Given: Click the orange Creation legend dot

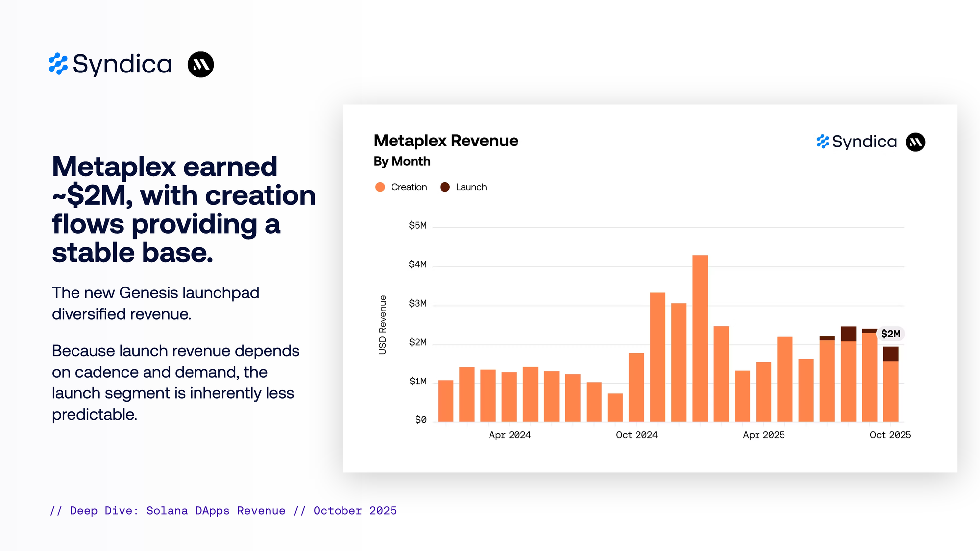Looking at the screenshot, I should coord(380,187).
